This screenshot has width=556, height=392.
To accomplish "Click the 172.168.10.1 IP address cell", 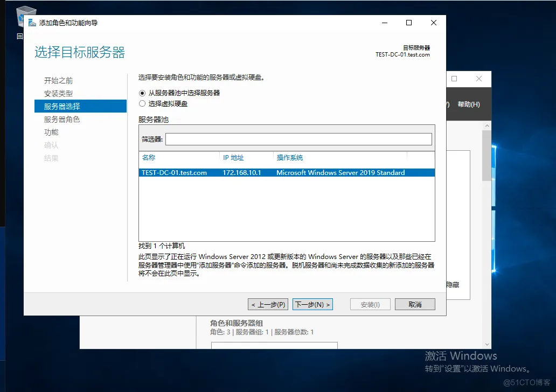I will tap(242, 173).
